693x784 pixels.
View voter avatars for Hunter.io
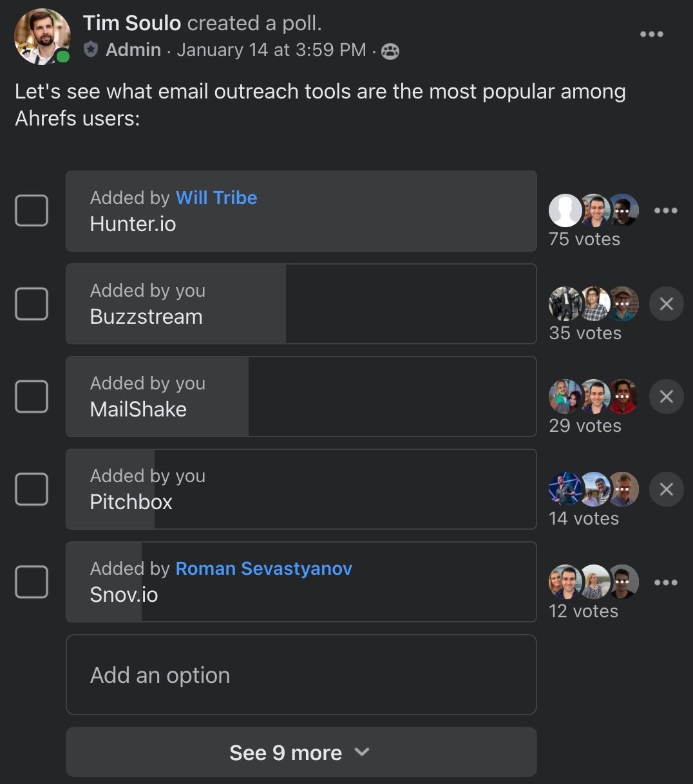click(x=594, y=210)
